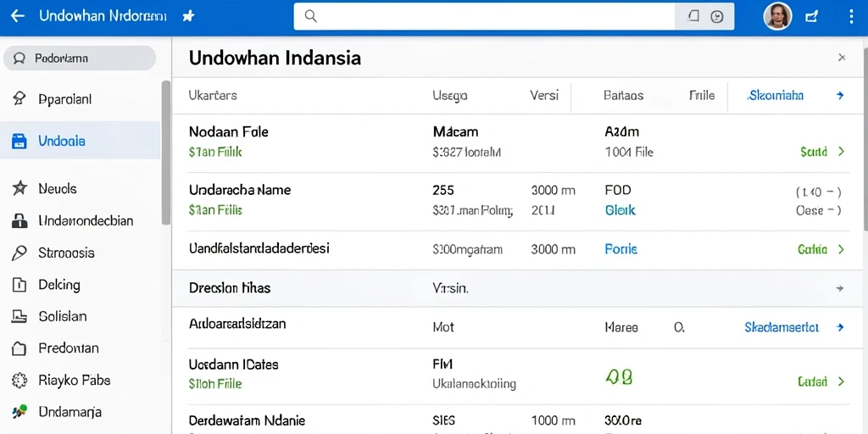Open the Skadamserlot link

pyautogui.click(x=782, y=327)
